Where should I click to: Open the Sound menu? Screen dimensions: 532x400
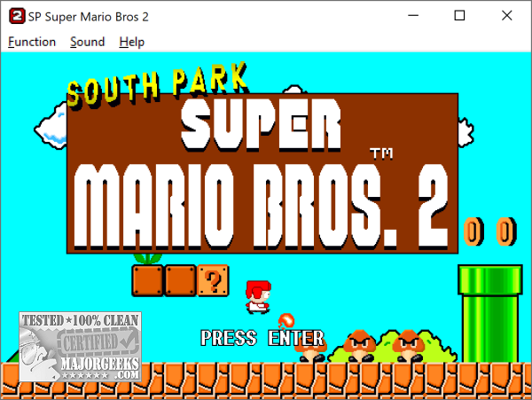(87, 42)
